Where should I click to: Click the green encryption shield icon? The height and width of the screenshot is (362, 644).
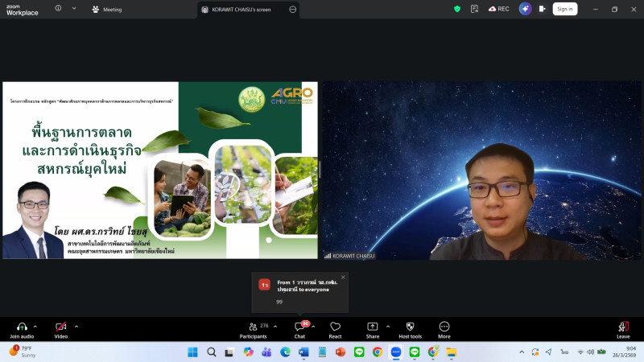457,9
